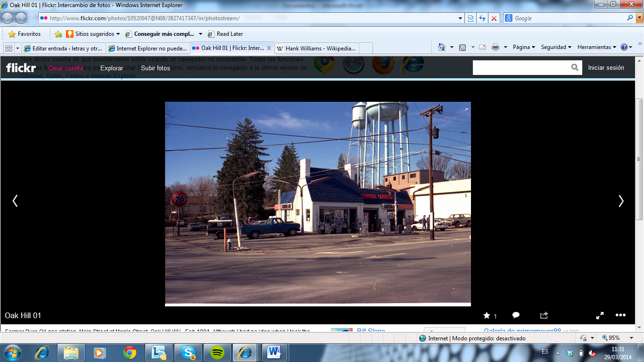Click the share photo arrow icon
The height and width of the screenshot is (362, 644).
point(544,315)
